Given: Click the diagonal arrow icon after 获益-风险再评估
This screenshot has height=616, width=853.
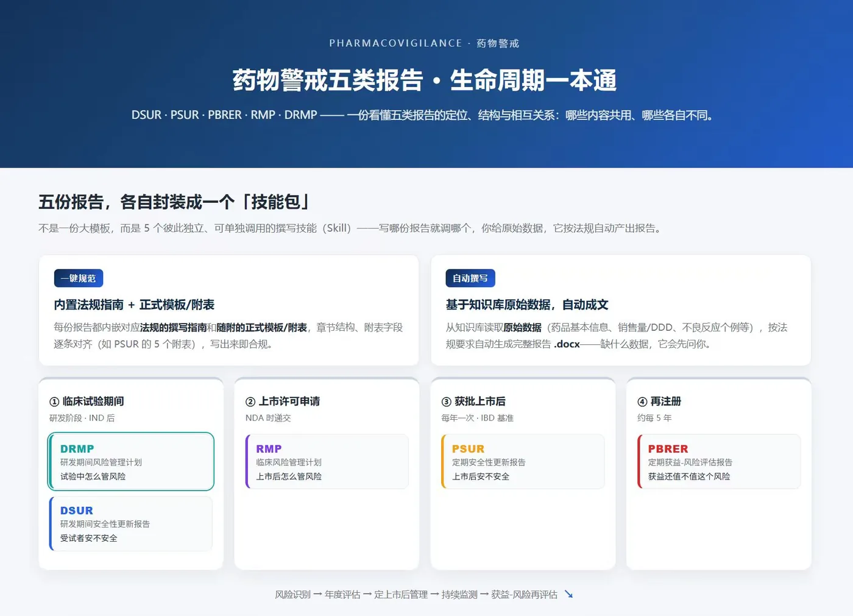Looking at the screenshot, I should click(568, 594).
